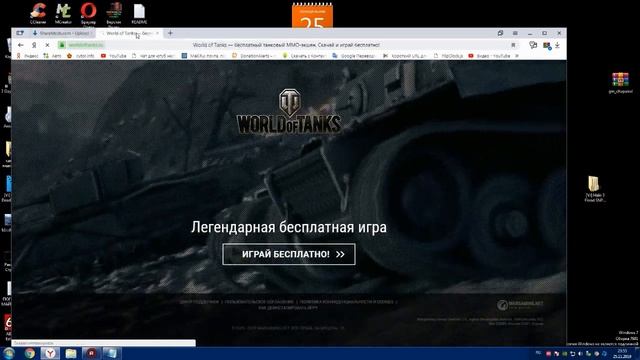
Task: Open the Короткий URL bookmark
Action: click(x=404, y=56)
